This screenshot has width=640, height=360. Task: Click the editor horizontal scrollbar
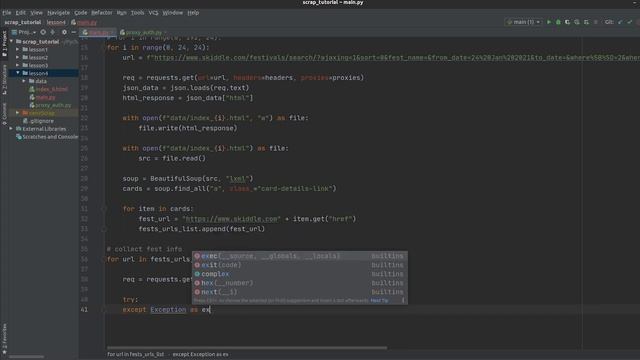click(247, 348)
